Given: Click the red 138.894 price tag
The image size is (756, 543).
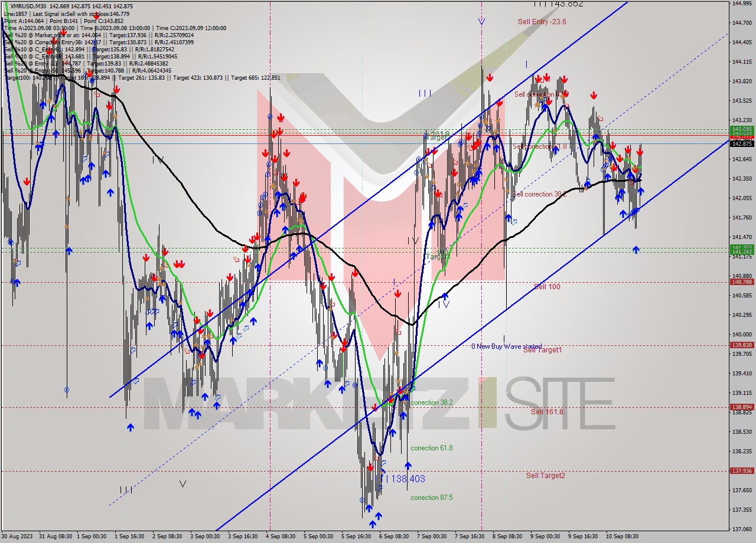Looking at the screenshot, I should 742,407.
